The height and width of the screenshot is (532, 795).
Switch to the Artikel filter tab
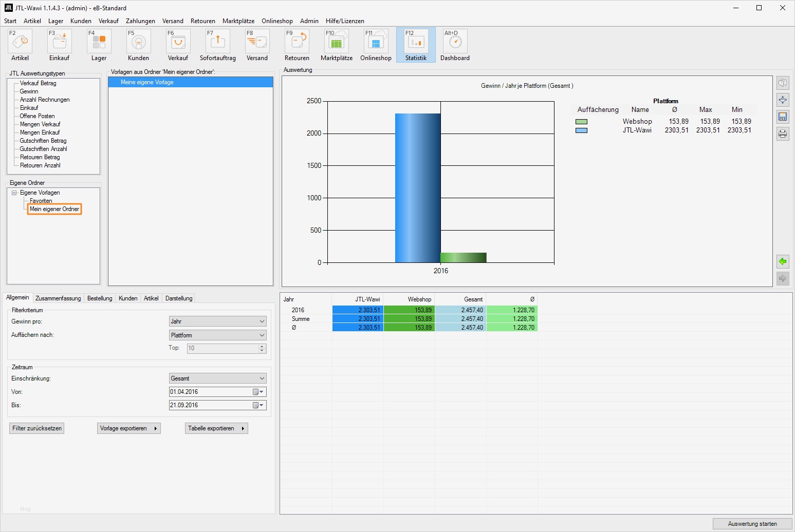pyautogui.click(x=151, y=298)
